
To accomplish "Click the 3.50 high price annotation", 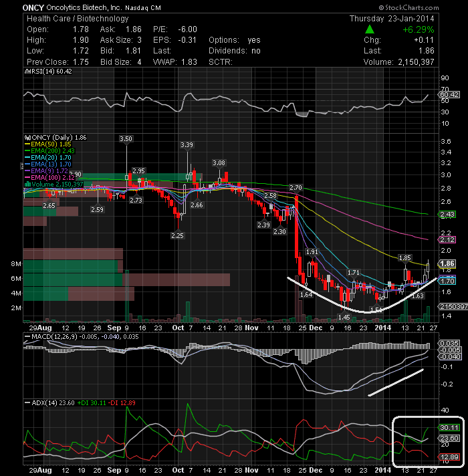I will [x=126, y=139].
